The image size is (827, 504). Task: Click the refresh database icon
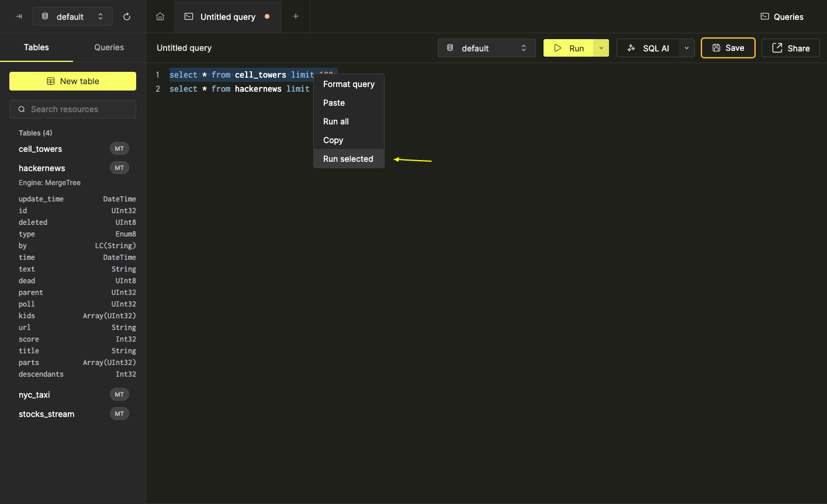[126, 16]
